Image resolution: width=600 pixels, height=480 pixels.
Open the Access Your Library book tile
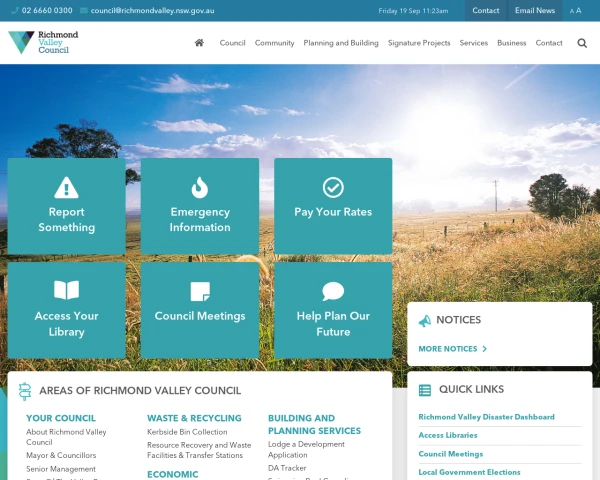click(x=67, y=310)
